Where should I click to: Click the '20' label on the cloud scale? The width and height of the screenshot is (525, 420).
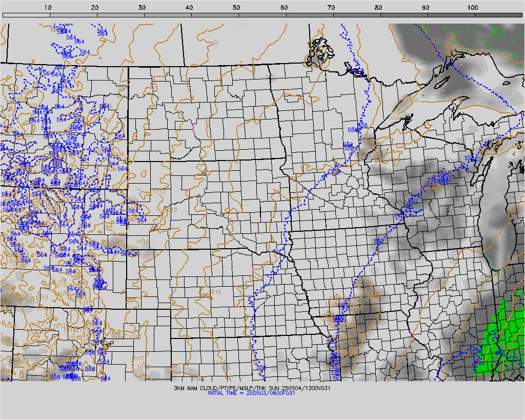95,8
